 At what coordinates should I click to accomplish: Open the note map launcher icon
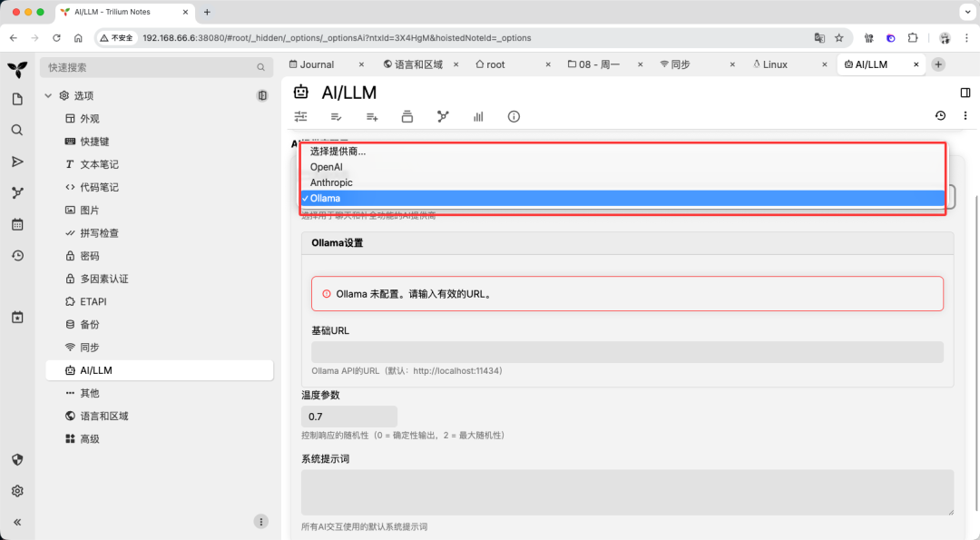click(x=17, y=192)
